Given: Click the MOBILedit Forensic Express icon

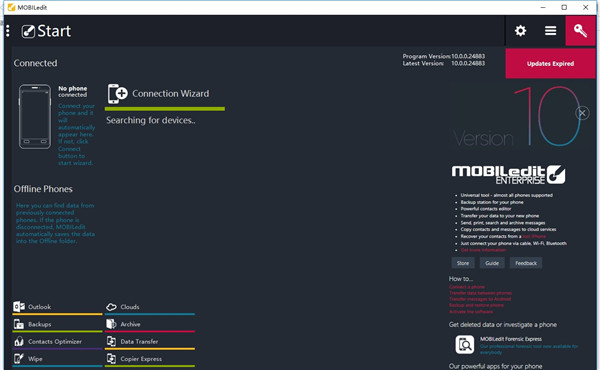Looking at the screenshot, I should pyautogui.click(x=465, y=344).
